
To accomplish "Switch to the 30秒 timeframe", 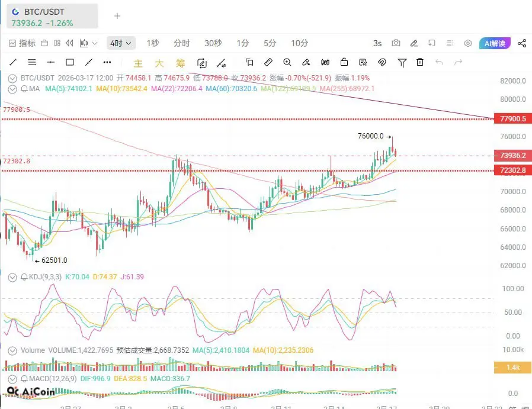I will 213,43.
